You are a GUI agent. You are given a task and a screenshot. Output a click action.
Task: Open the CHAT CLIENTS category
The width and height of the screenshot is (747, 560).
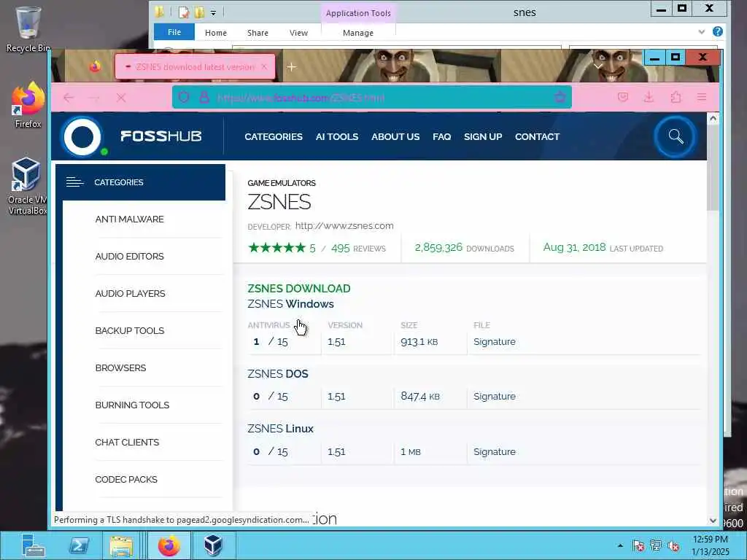click(127, 443)
